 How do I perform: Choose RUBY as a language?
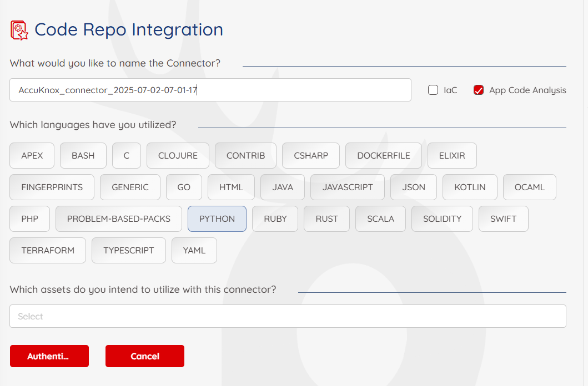pyautogui.click(x=275, y=219)
